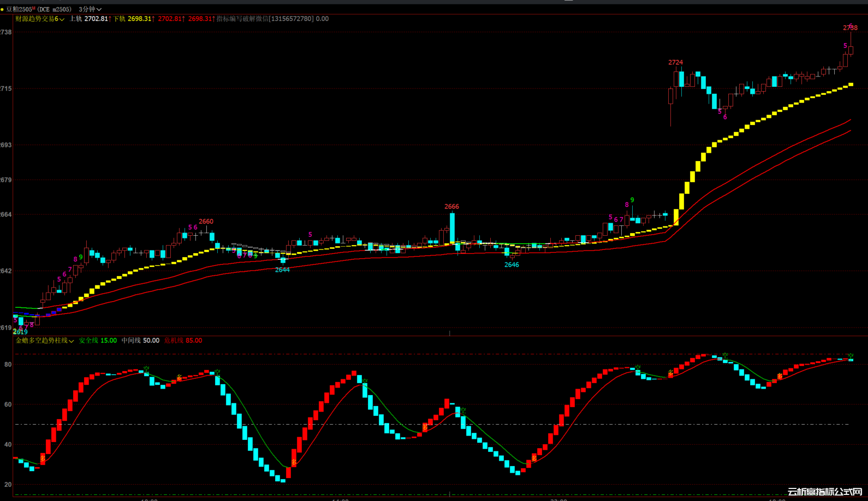Click the 2660 high price label

pyautogui.click(x=206, y=222)
